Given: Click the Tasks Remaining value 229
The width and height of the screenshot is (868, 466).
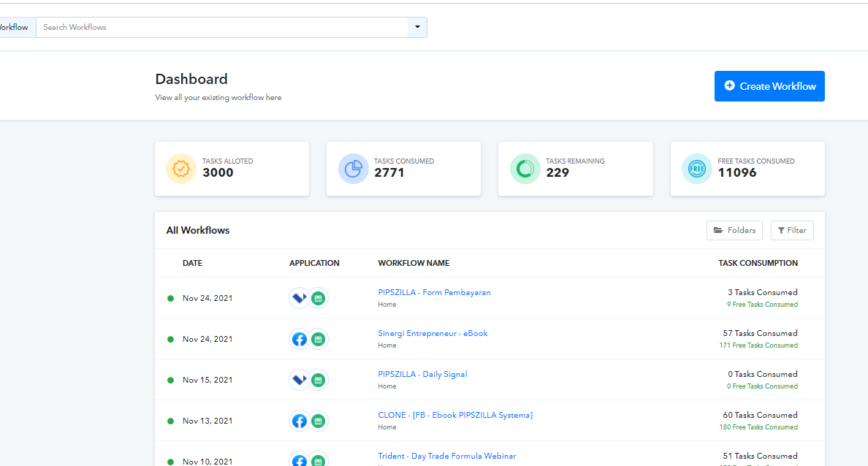Looking at the screenshot, I should [x=557, y=172].
